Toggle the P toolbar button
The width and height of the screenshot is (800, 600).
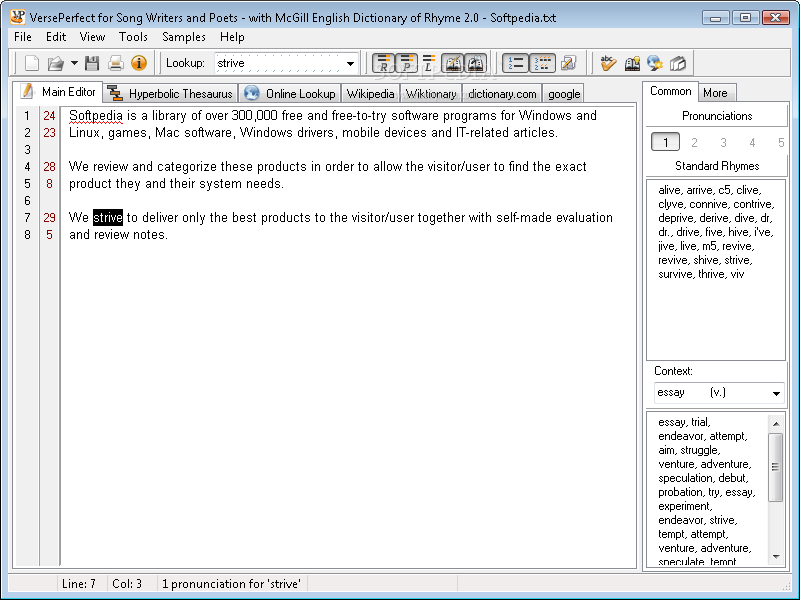tap(406, 63)
